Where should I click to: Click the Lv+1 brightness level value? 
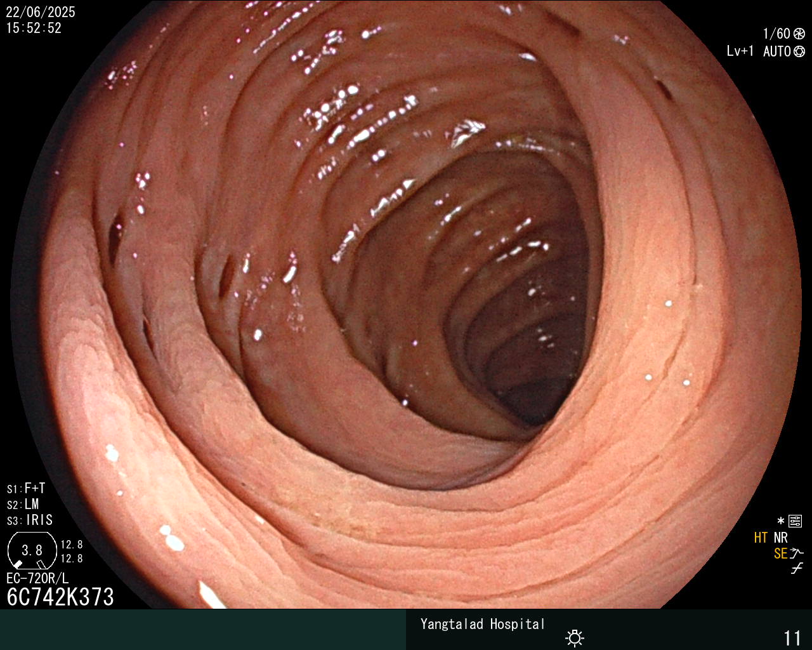click(740, 51)
